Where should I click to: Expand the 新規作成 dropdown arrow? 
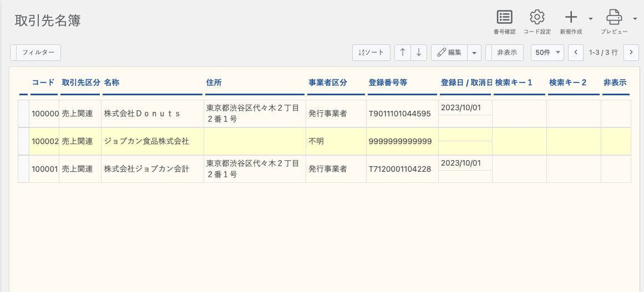coord(591,18)
